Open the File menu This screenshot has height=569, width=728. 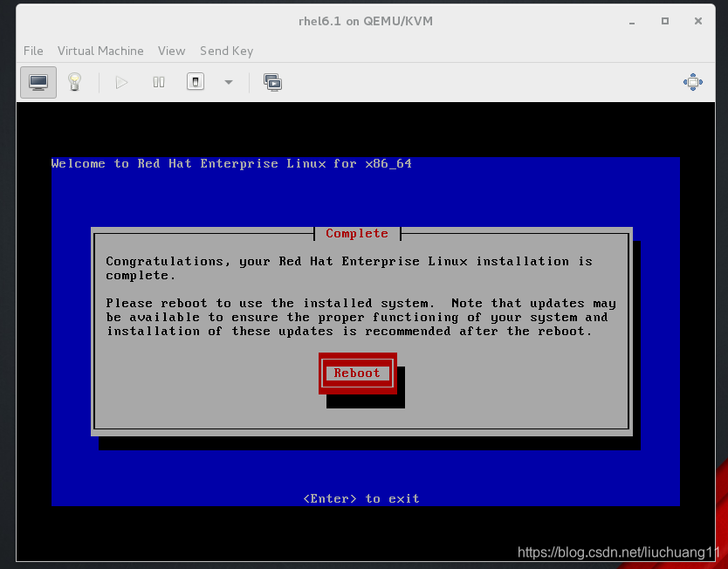(x=33, y=51)
